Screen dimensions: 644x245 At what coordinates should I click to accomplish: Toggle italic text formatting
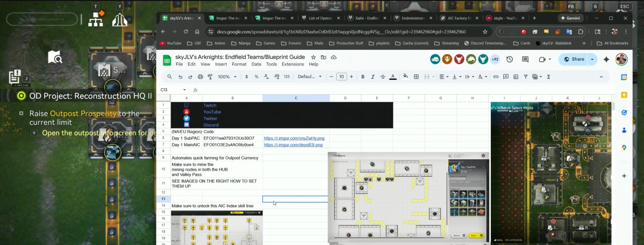(x=373, y=77)
